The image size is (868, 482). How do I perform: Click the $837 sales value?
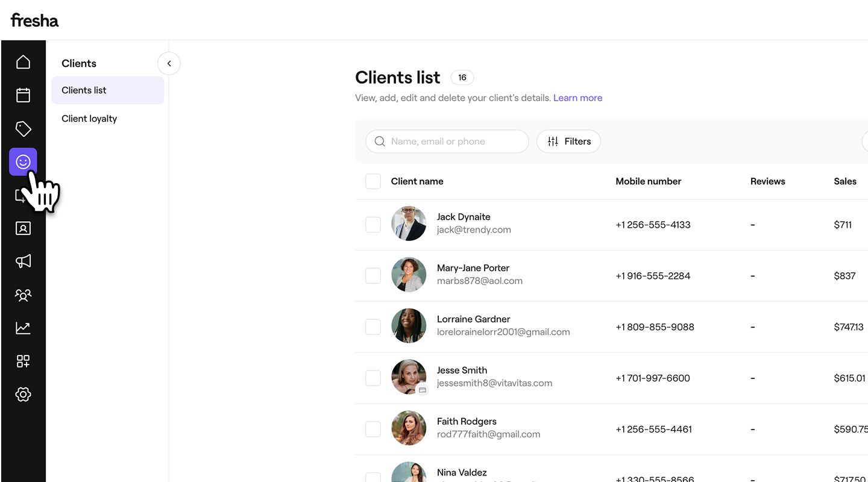pyautogui.click(x=844, y=276)
